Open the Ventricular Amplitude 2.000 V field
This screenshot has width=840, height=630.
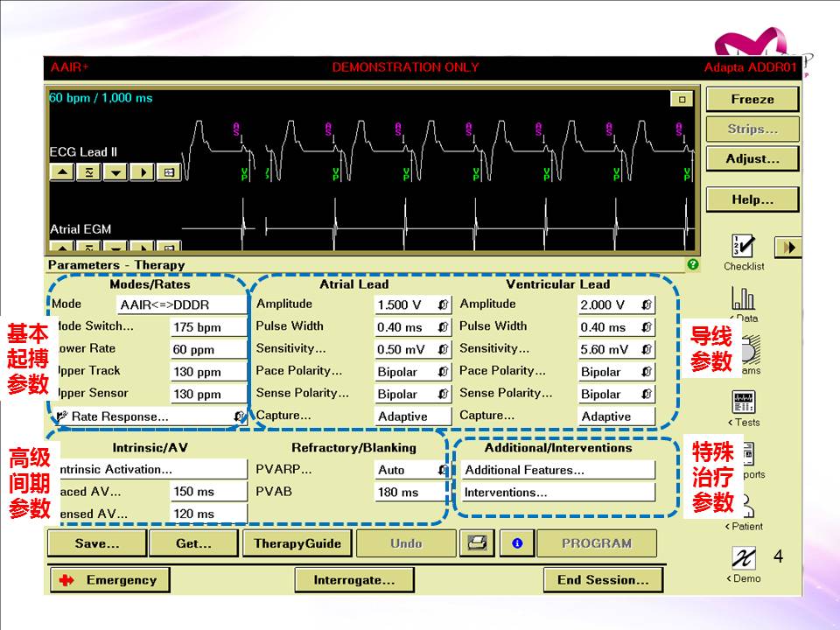617,304
